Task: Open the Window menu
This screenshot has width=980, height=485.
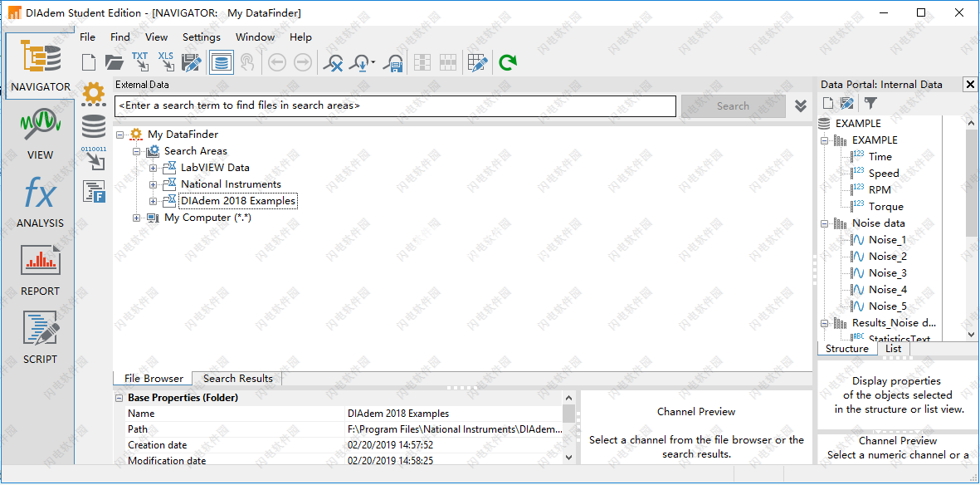Action: coord(255,37)
